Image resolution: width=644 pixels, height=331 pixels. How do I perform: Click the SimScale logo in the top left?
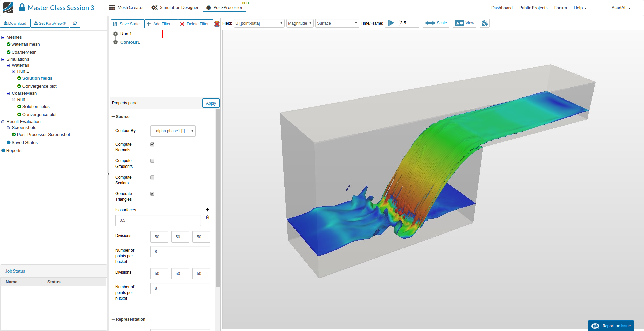click(8, 7)
